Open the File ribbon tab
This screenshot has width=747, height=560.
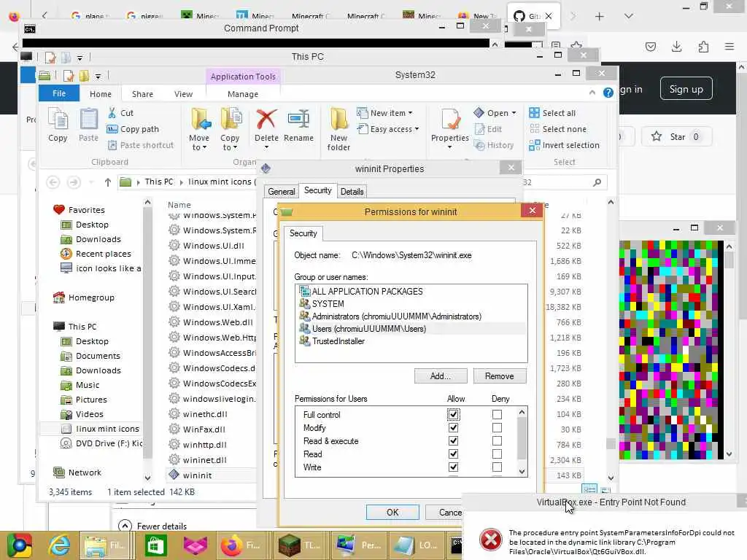coord(59,93)
